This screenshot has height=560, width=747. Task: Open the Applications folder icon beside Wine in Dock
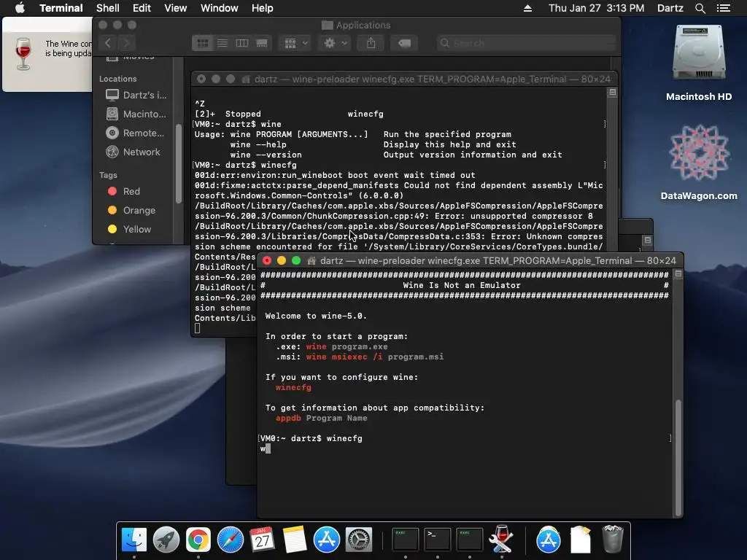click(x=549, y=540)
